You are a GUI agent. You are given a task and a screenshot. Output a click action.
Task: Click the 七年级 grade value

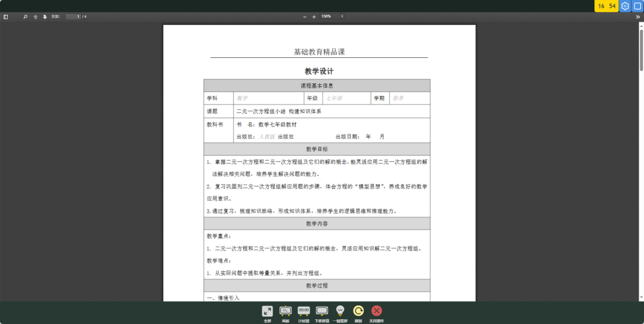tap(334, 98)
